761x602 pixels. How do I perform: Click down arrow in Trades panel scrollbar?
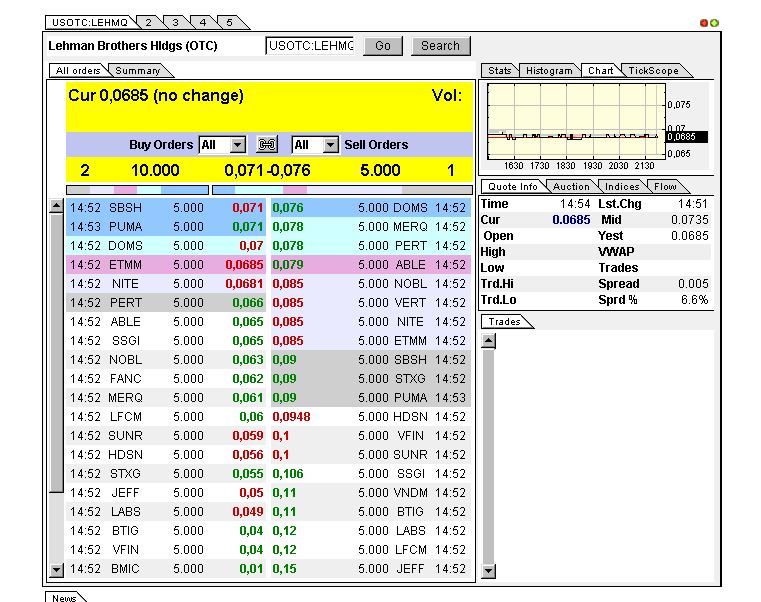[x=488, y=571]
